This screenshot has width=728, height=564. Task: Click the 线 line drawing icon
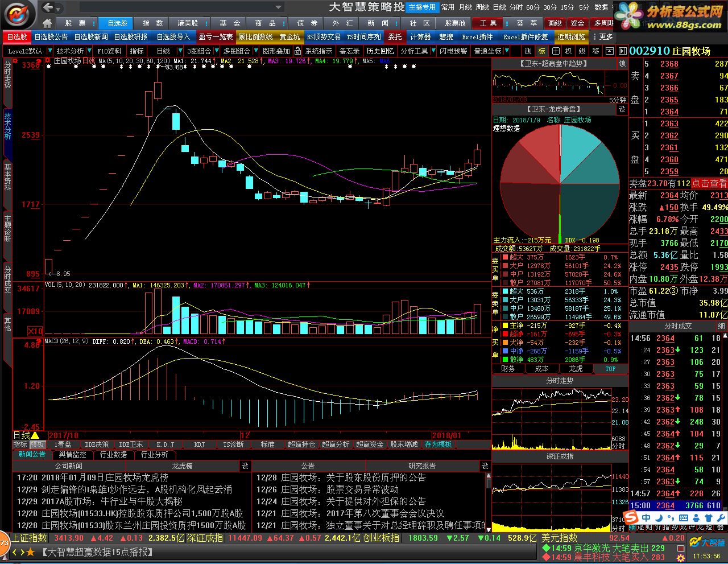click(582, 51)
